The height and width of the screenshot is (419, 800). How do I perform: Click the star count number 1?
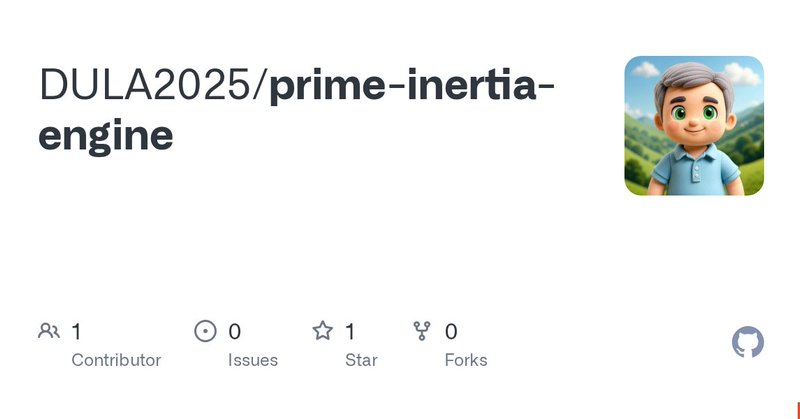point(350,331)
